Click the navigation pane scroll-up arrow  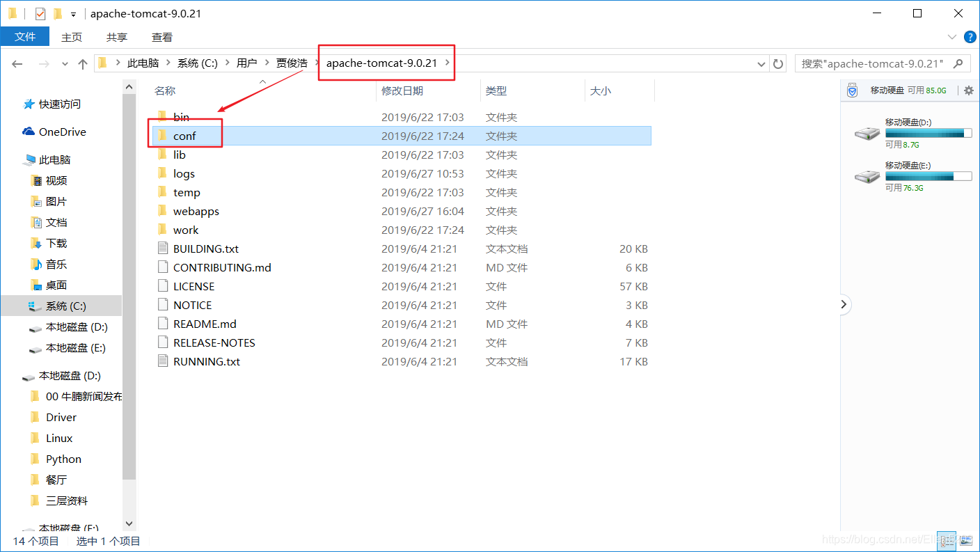[129, 86]
